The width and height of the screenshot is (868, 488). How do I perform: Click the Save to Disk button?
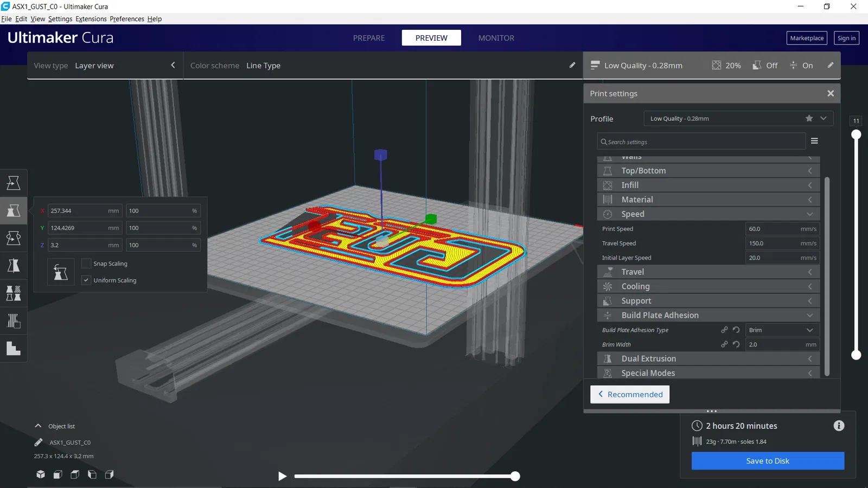768,461
